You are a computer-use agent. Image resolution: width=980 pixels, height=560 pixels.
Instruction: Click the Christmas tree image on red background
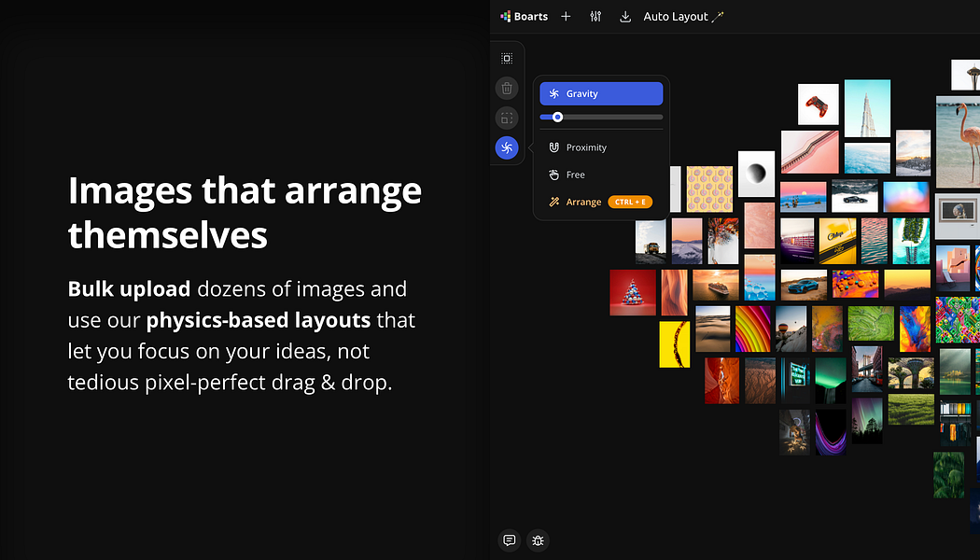click(x=634, y=292)
